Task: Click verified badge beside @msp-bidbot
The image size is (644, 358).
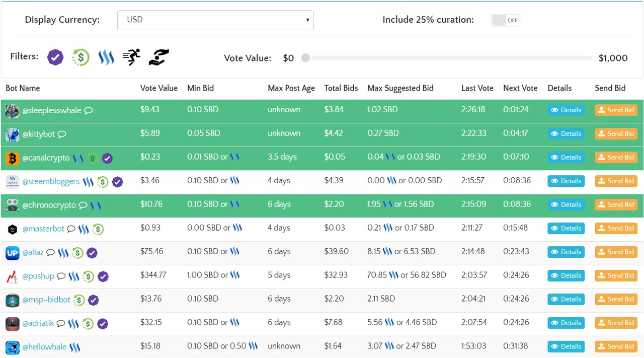Action: tap(93, 300)
